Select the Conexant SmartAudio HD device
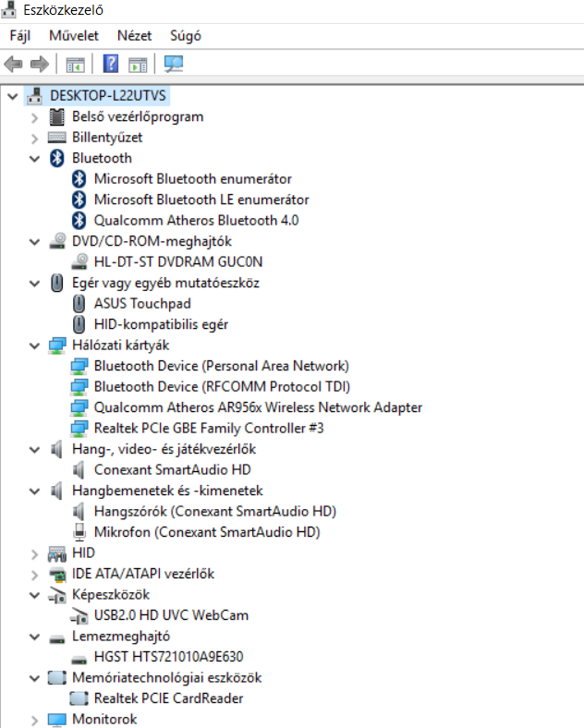 click(172, 470)
